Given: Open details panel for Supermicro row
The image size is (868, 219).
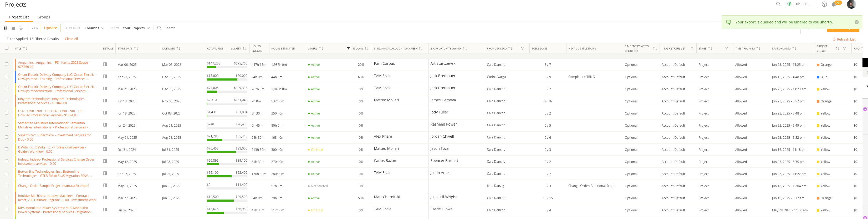Looking at the screenshot, I should point(105,137).
